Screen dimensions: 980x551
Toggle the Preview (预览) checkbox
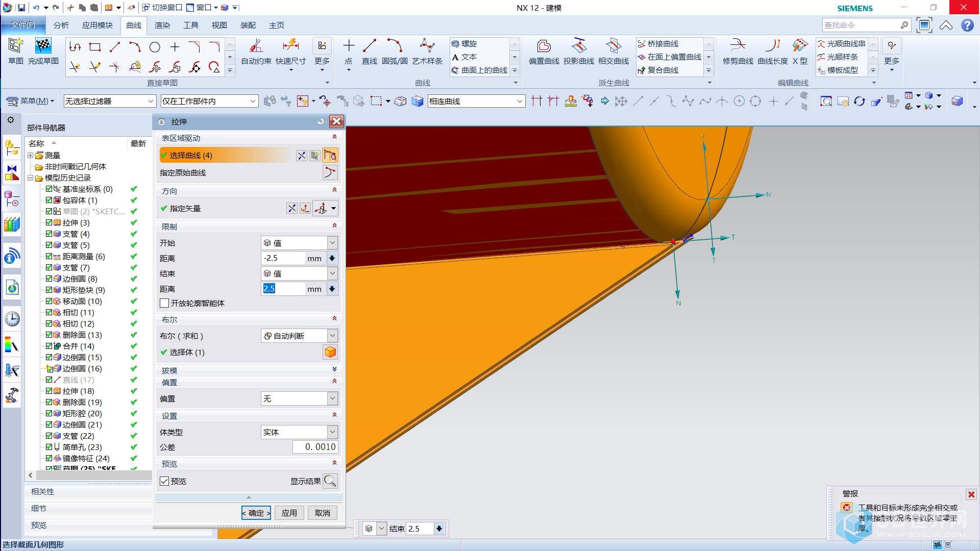pos(164,481)
